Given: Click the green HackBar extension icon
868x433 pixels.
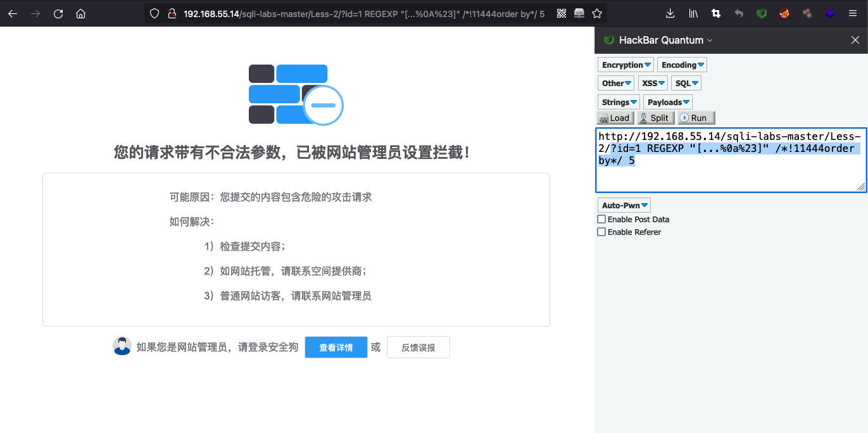Looking at the screenshot, I should click(762, 13).
